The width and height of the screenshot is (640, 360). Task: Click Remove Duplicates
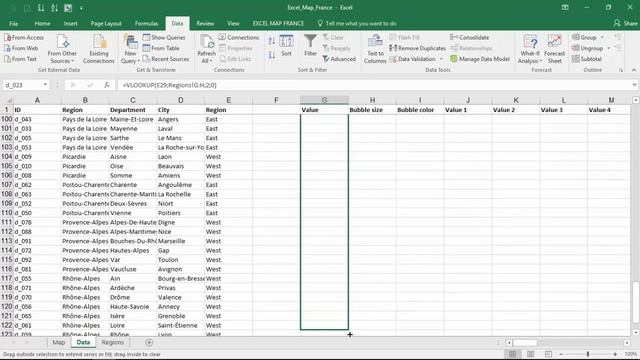tap(417, 48)
